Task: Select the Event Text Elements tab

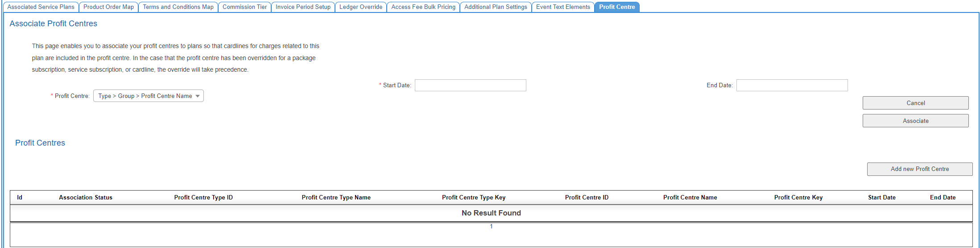Action: [563, 7]
